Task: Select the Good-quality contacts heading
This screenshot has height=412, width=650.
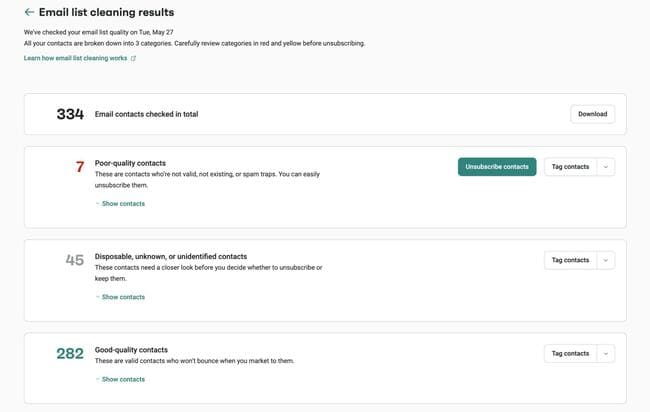Action: point(131,350)
